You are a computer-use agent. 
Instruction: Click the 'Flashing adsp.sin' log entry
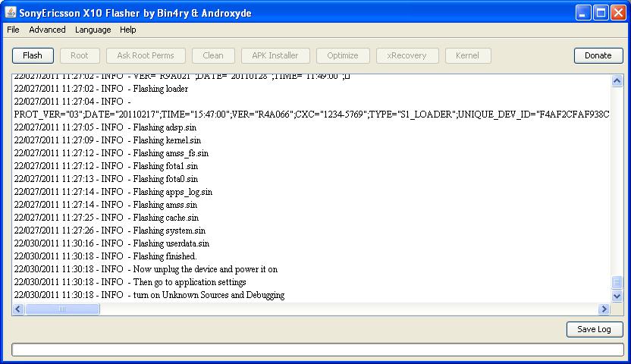pos(105,127)
